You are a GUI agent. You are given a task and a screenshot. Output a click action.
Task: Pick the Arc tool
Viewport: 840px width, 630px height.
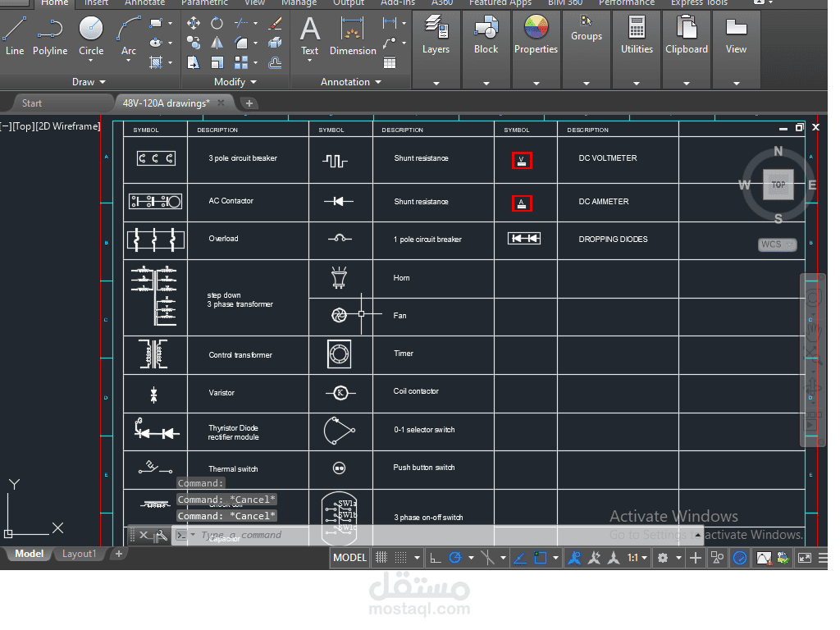pos(129,36)
